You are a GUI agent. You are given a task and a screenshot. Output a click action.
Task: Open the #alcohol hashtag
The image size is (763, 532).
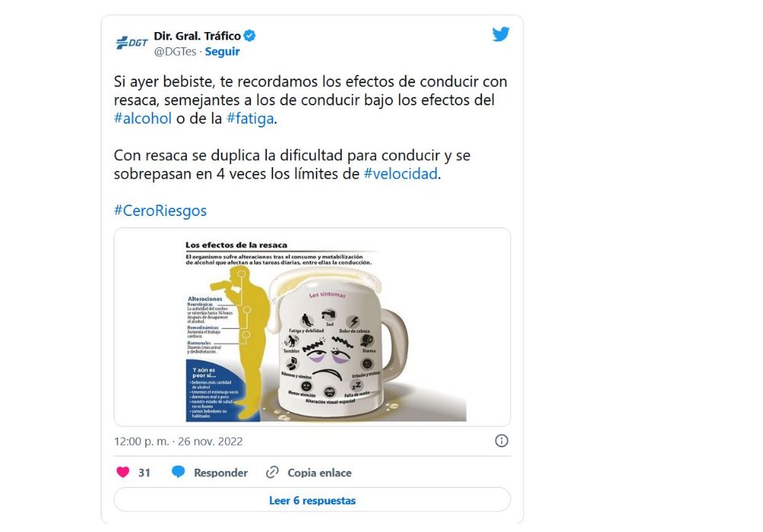click(143, 118)
